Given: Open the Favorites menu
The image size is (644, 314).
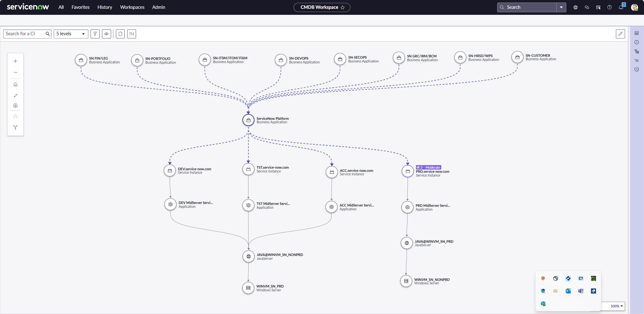Looking at the screenshot, I should coord(80,7).
